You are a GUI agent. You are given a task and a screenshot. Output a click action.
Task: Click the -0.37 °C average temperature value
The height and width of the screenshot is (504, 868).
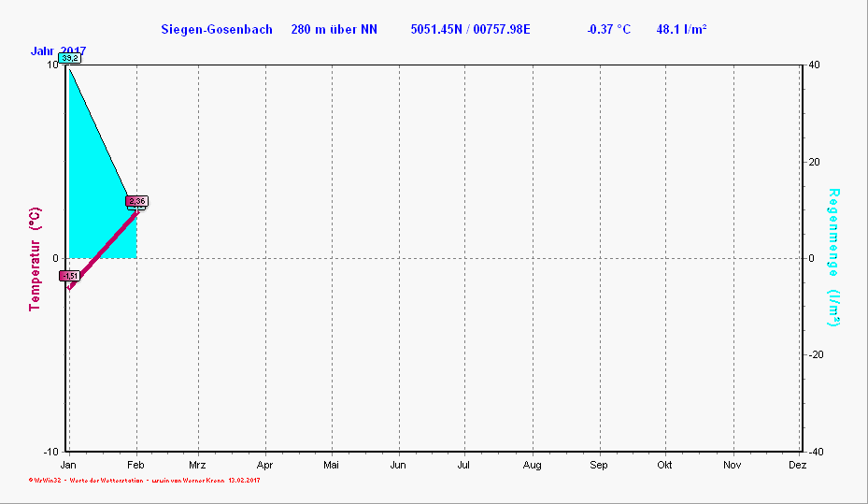pyautogui.click(x=608, y=29)
